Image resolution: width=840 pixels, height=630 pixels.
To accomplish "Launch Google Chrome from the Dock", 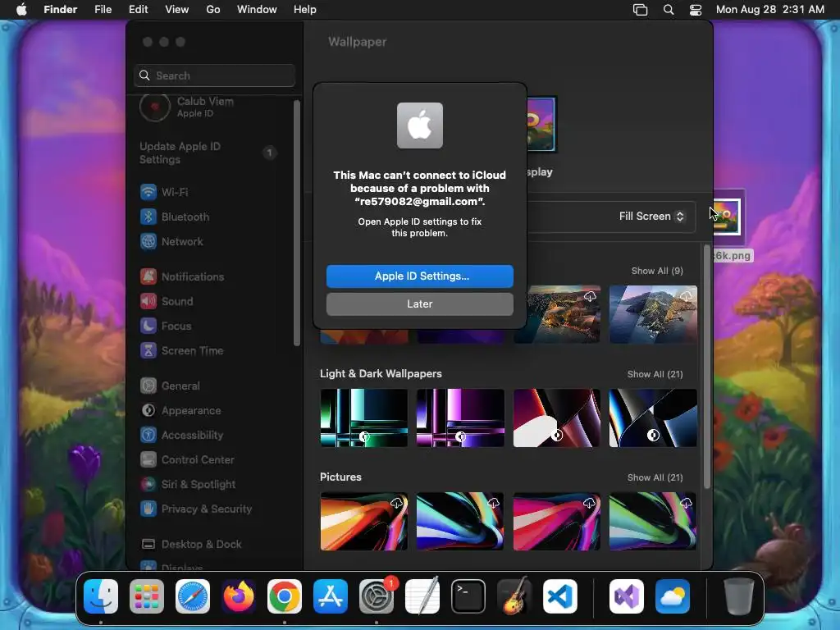I will coord(285,596).
